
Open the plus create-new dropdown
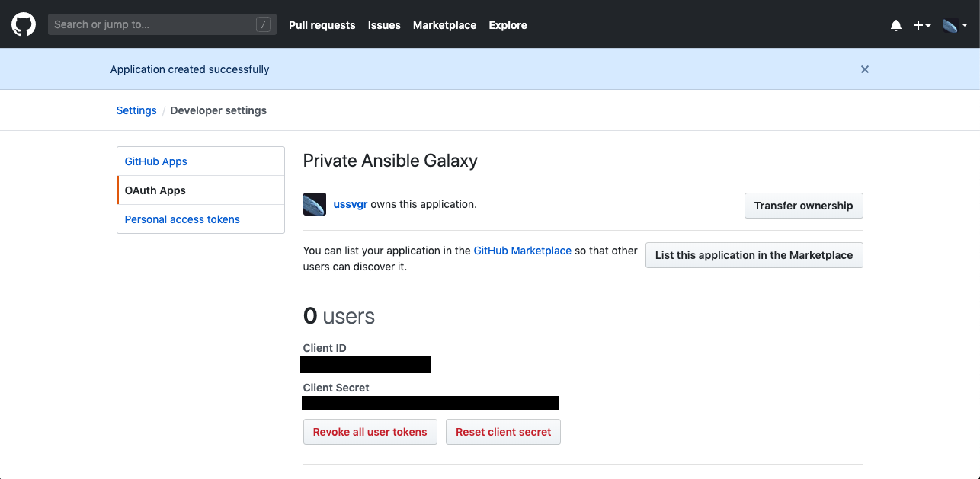pos(922,25)
